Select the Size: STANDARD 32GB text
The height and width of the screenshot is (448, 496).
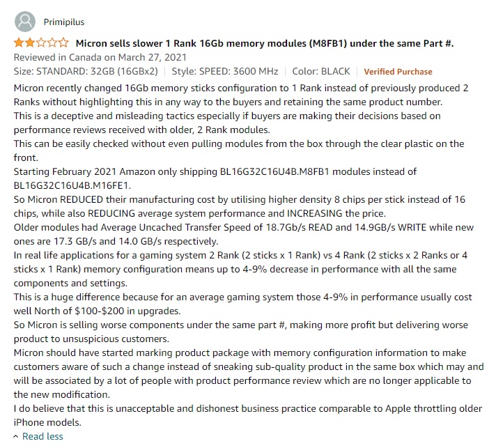pos(86,71)
